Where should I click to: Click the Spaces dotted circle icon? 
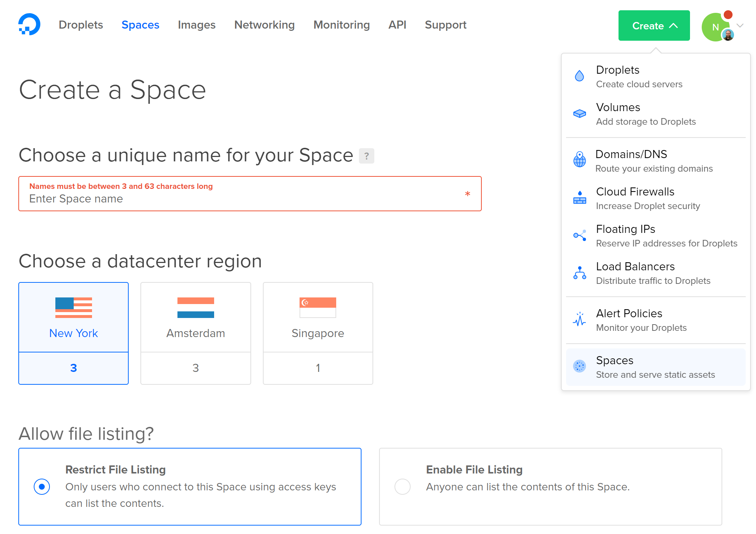580,366
